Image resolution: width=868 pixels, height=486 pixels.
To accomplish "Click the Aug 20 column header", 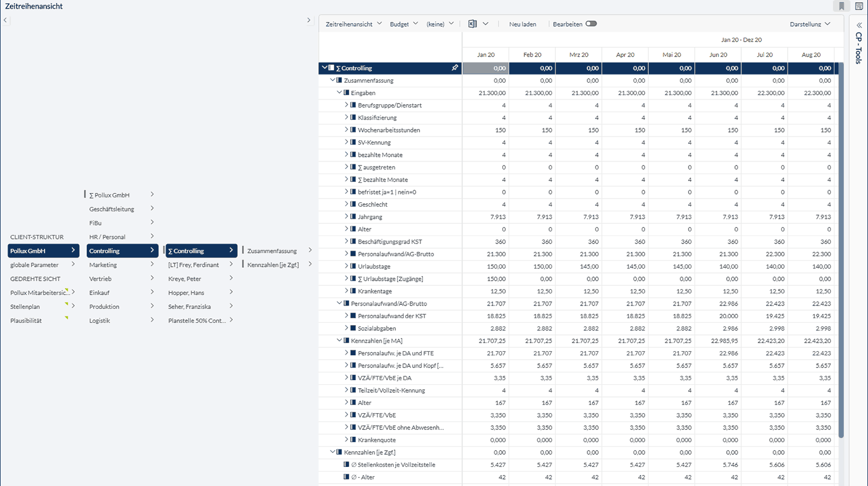I will pyautogui.click(x=811, y=54).
